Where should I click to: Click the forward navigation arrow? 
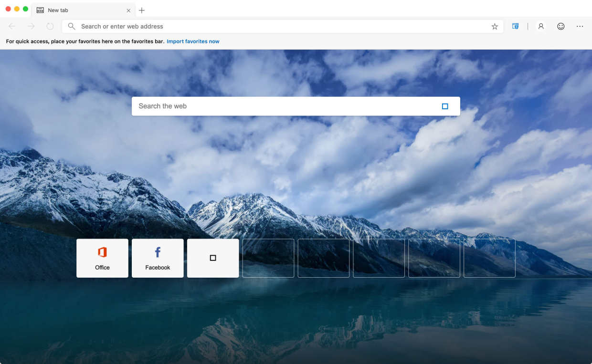pos(31,26)
